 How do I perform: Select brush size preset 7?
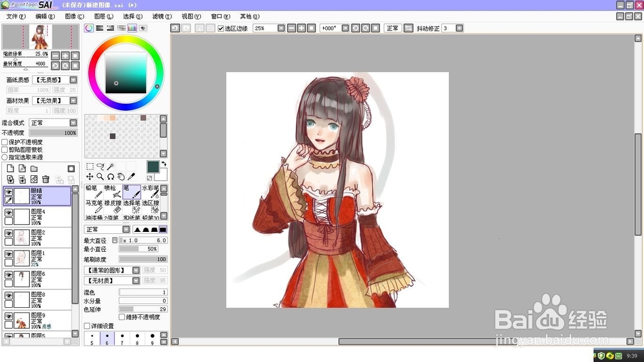pos(122,339)
